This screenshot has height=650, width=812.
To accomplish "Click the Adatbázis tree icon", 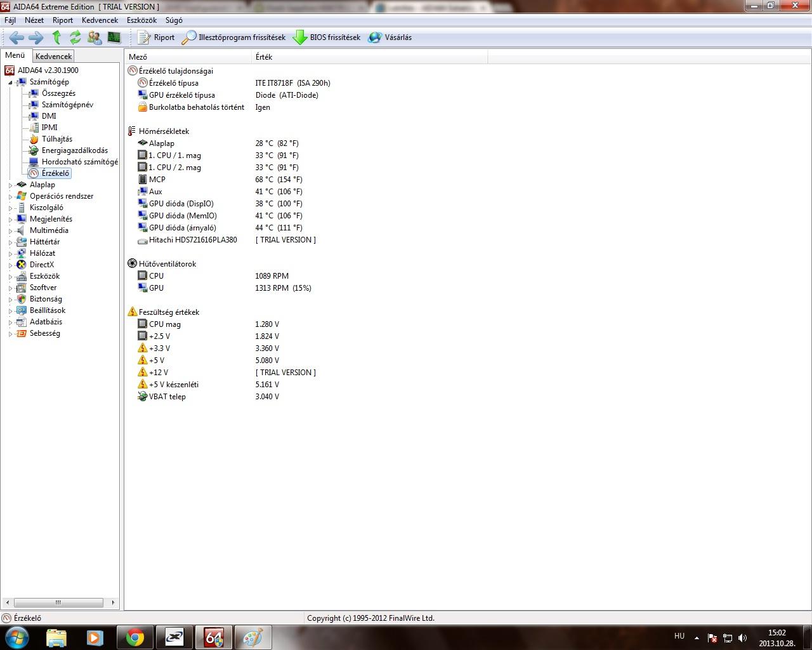I will 22,322.
